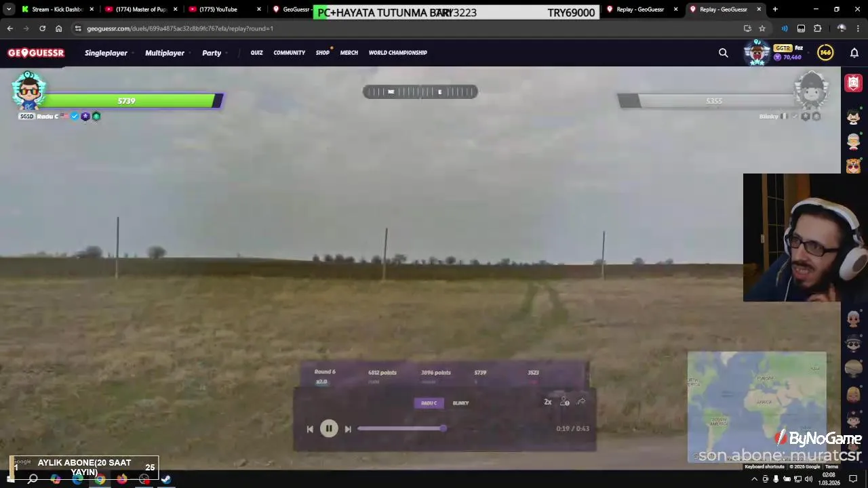868x488 pixels.
Task: Open the level 146 badge
Action: [x=825, y=53]
